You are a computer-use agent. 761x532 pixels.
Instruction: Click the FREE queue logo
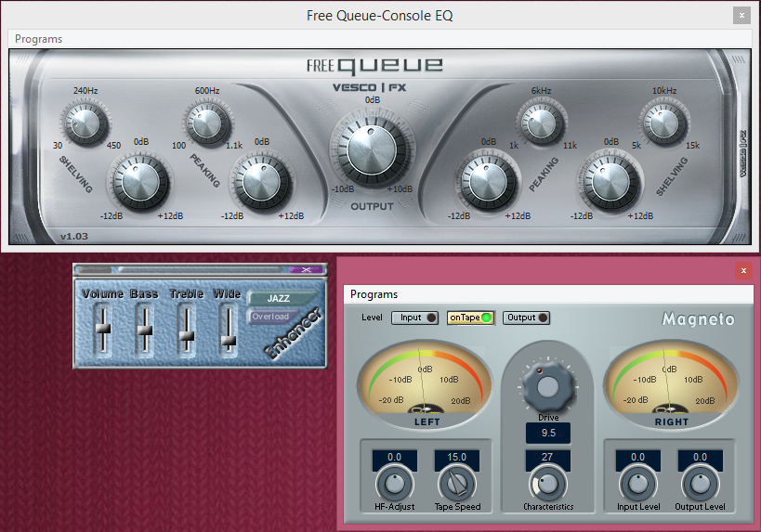click(374, 66)
